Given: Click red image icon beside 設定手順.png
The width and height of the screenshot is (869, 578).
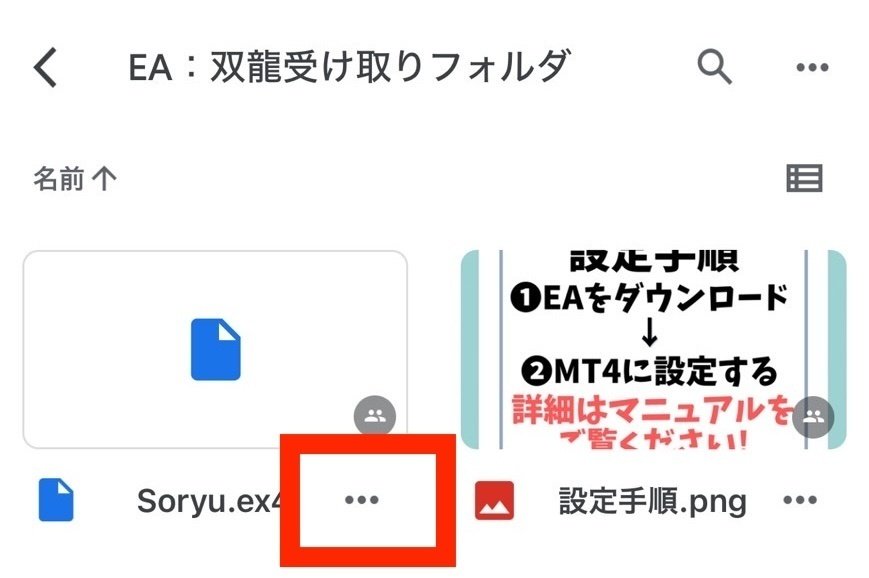Looking at the screenshot, I should (x=494, y=500).
